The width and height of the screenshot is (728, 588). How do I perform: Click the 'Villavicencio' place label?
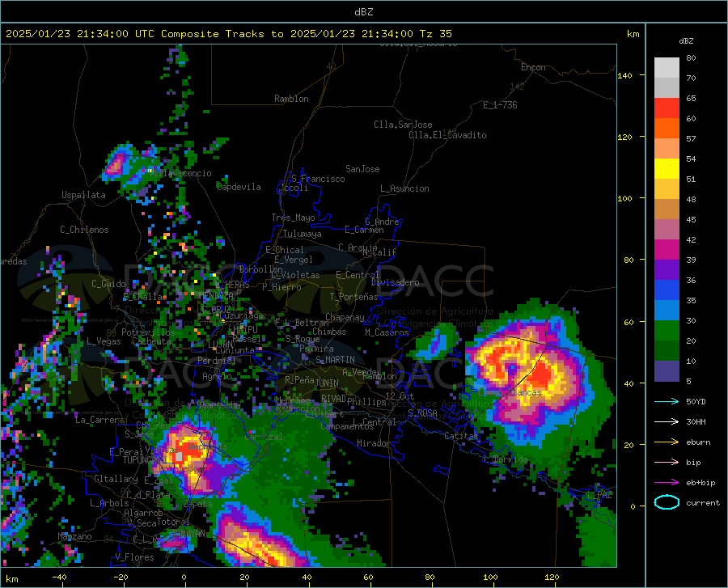tap(181, 173)
